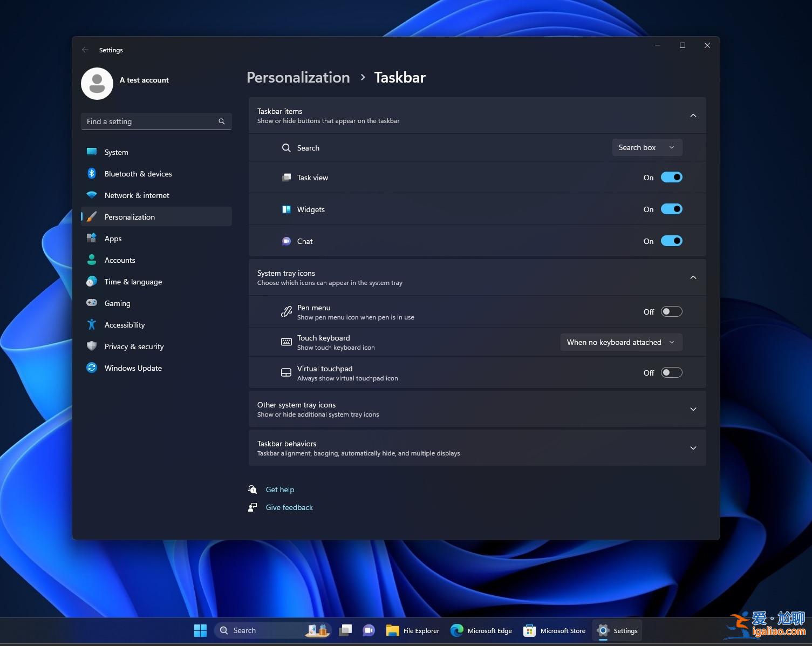Open Privacy & security settings

click(x=134, y=346)
